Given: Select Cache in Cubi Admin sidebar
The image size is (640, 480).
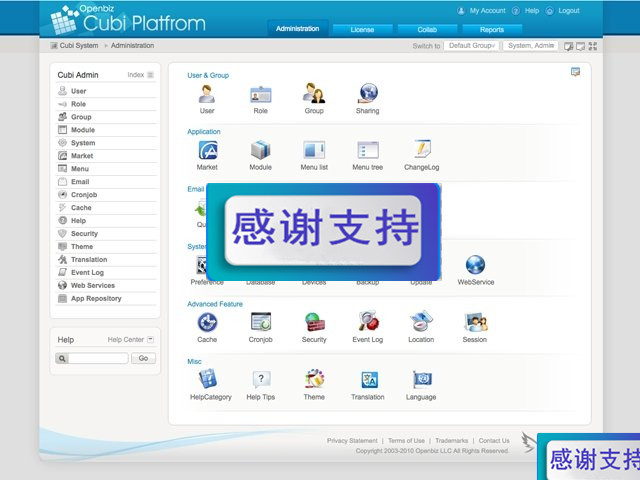Looking at the screenshot, I should tap(106, 208).
